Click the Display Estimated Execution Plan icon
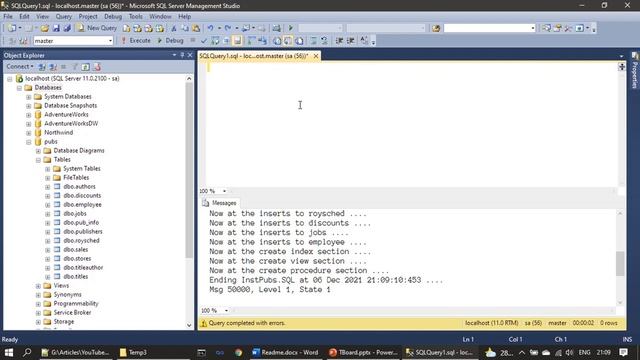The height and width of the screenshot is (360, 640). [215, 41]
